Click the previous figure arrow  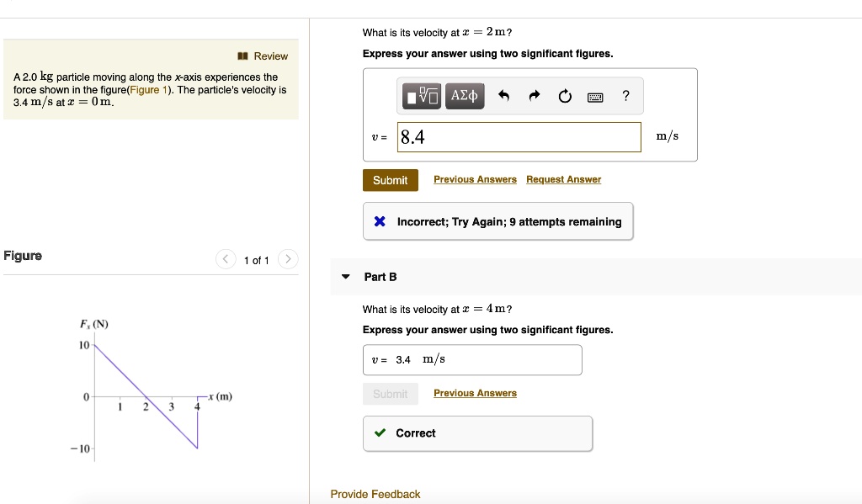225,259
